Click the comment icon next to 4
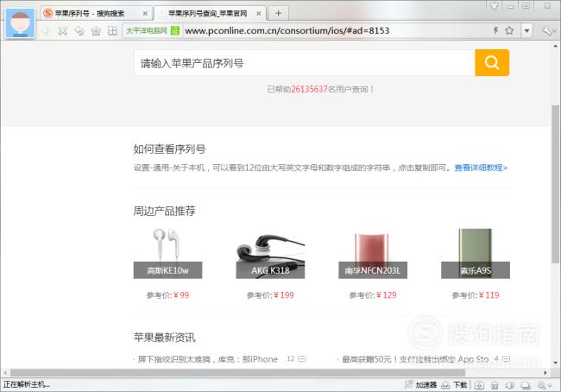Image resolution: width=561 pixels, height=392 pixels. 506,358
